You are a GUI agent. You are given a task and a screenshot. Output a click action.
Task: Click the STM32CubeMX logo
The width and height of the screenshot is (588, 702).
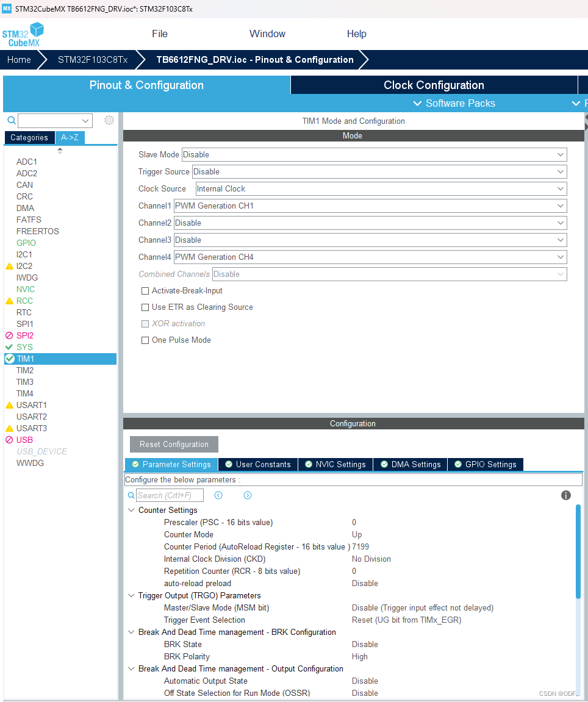coord(23,35)
